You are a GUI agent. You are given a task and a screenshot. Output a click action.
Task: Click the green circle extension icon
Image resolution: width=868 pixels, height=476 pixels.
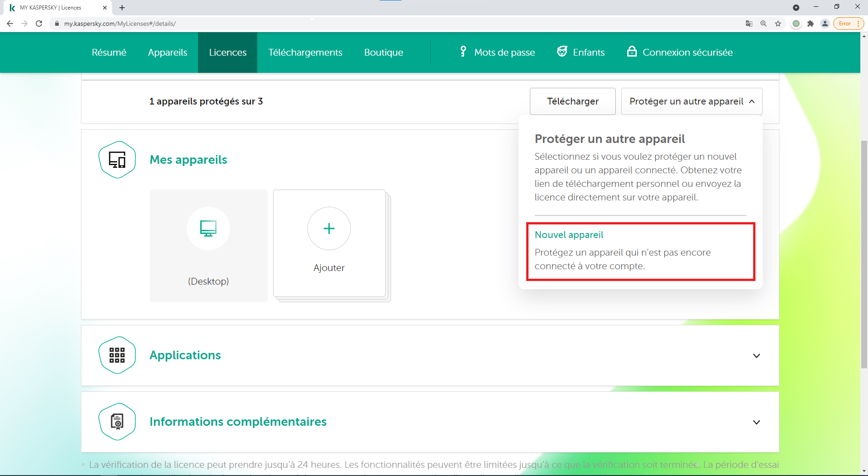coord(796,24)
